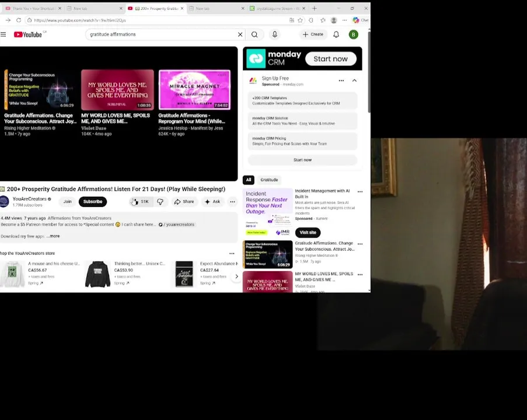Start voice search with the microphone icon
The height and width of the screenshot is (420, 527).
point(275,34)
